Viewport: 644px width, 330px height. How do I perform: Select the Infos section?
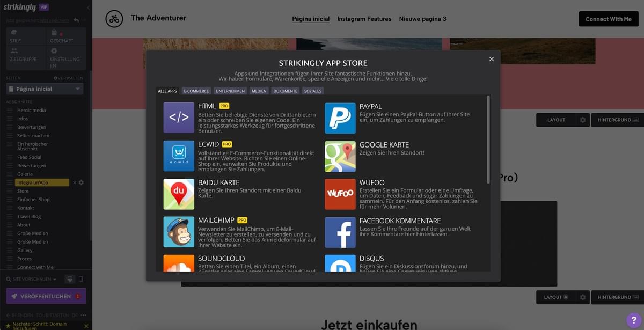(23, 119)
